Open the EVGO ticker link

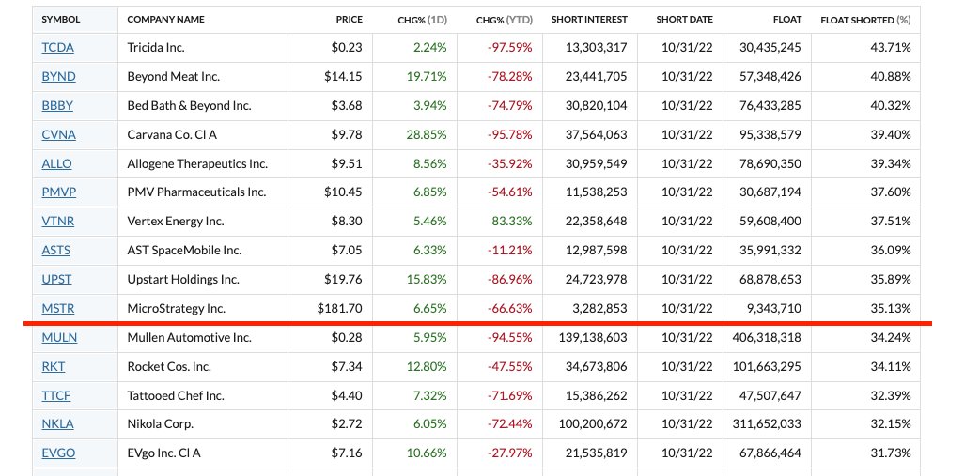59,453
